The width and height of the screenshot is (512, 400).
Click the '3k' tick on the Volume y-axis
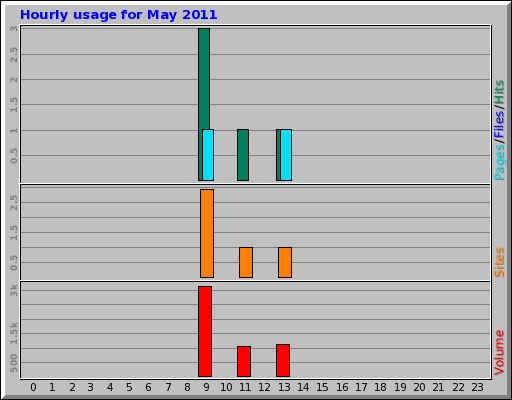[14, 290]
